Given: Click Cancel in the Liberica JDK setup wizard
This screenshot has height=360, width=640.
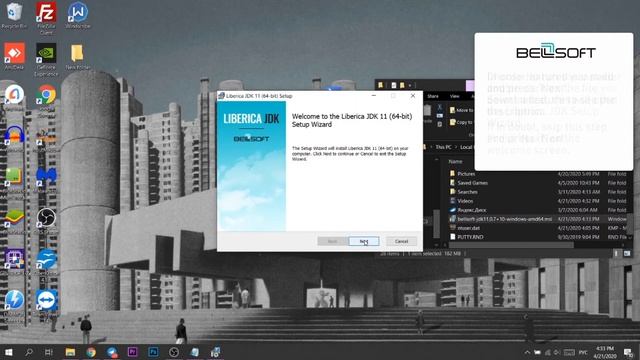Looking at the screenshot, I should (x=401, y=241).
